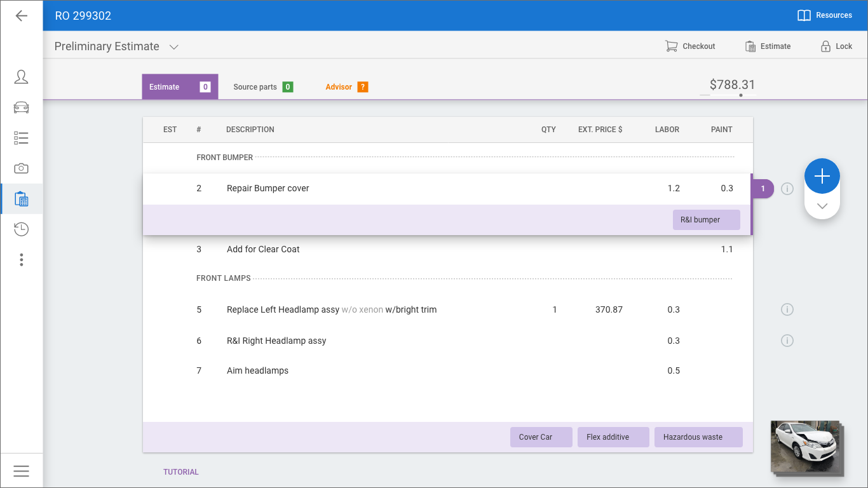The image size is (868, 488).
Task: Open the vehicle car icon in sidebar
Action: 22,107
